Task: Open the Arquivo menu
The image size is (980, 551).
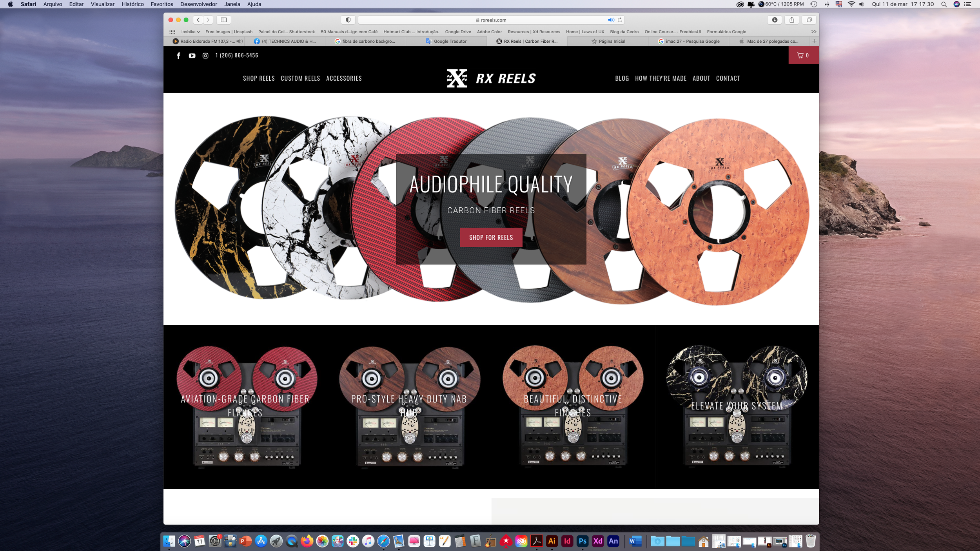Action: click(x=53, y=4)
